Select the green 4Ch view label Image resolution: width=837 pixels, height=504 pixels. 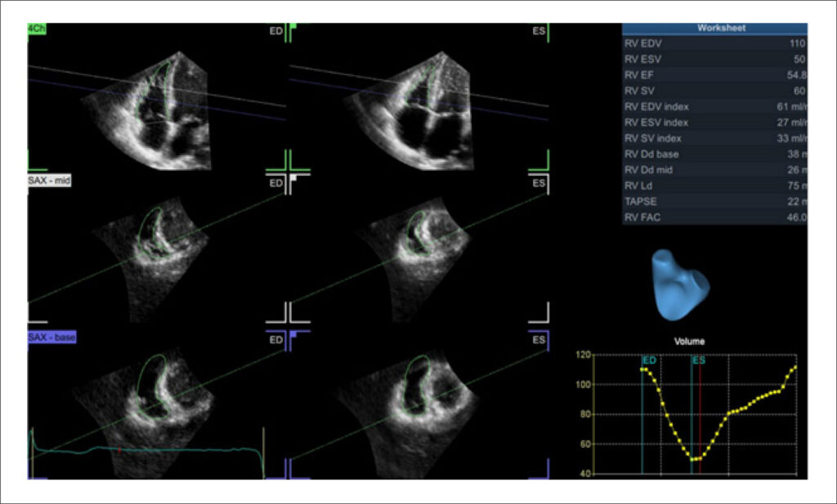pos(37,29)
